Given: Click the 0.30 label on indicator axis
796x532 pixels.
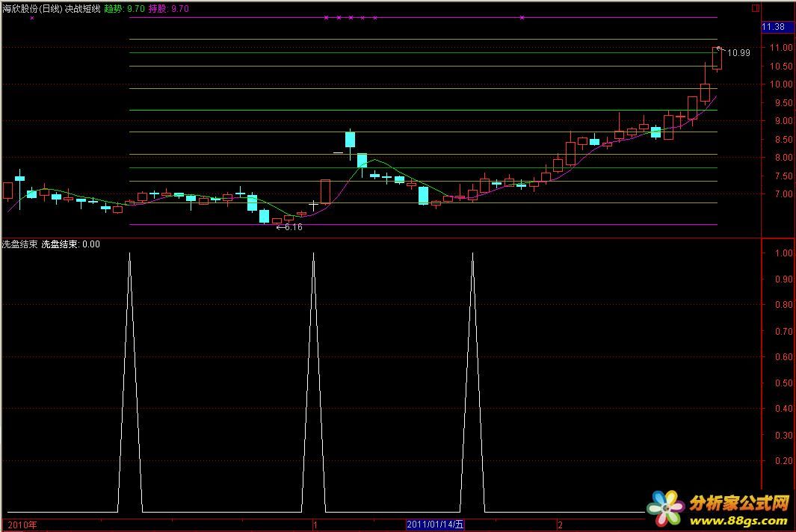Looking at the screenshot, I should click(784, 435).
